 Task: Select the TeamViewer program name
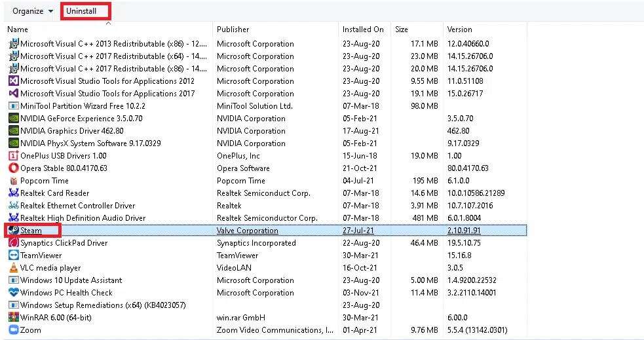41,255
